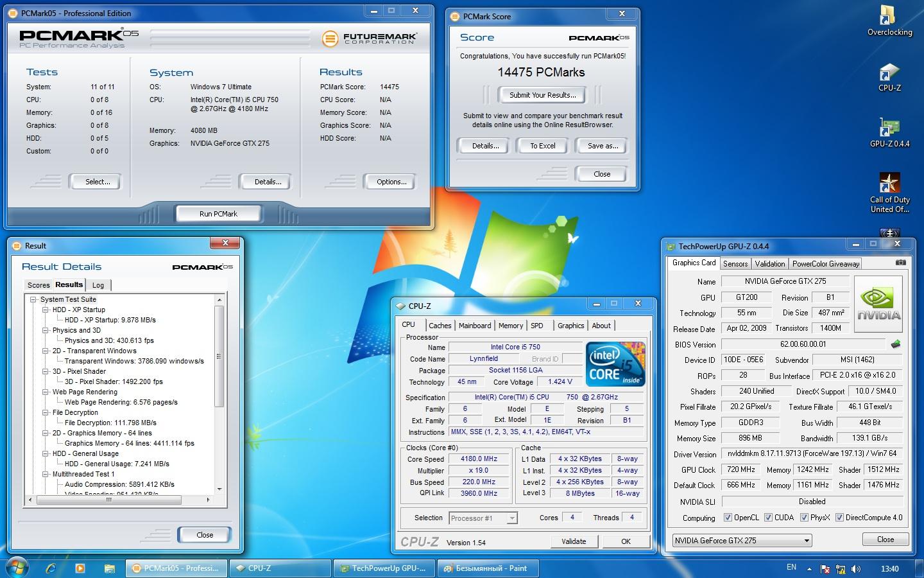Click the Core Speed 4180.0 MHz field

(x=479, y=459)
